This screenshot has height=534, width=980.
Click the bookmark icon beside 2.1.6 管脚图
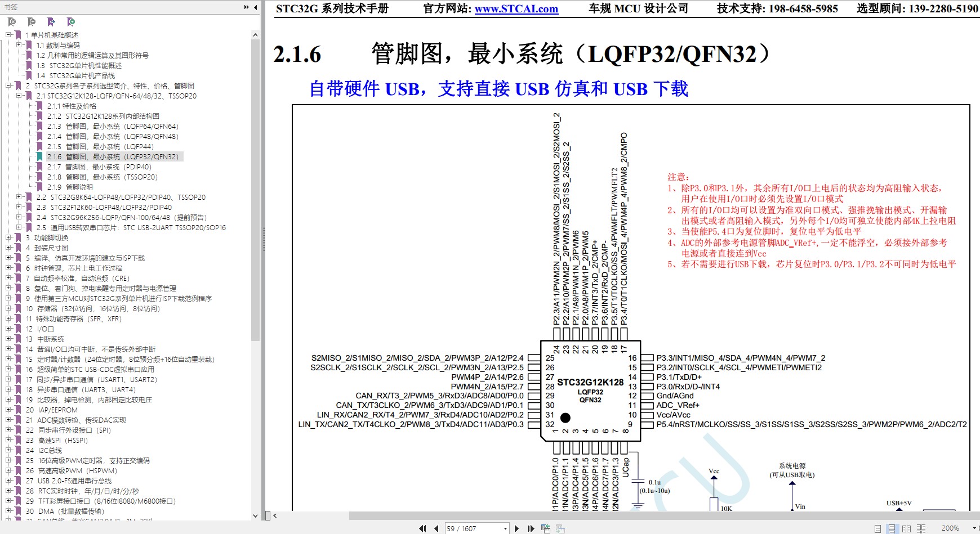(x=39, y=156)
